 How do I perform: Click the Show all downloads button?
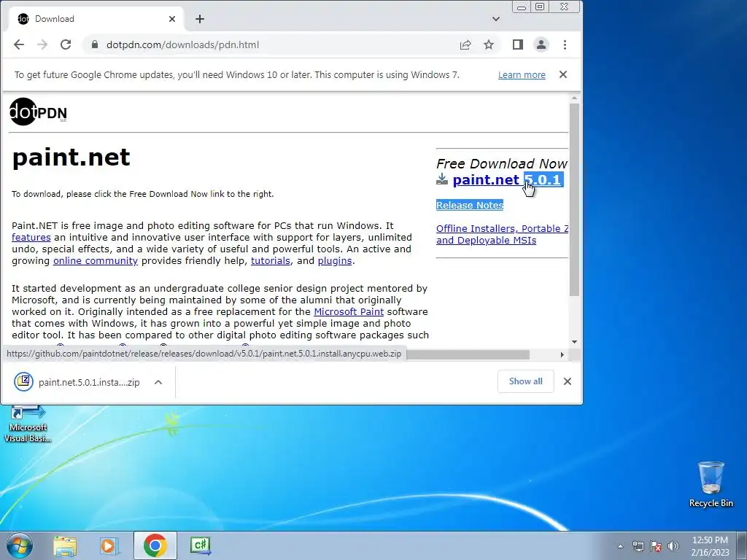click(x=525, y=381)
